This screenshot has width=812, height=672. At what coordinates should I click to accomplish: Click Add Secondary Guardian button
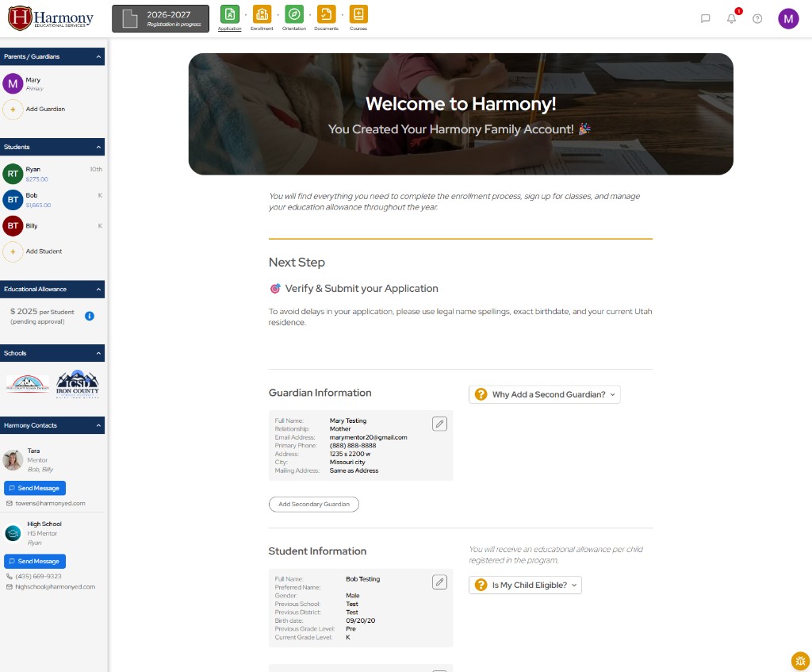[314, 504]
